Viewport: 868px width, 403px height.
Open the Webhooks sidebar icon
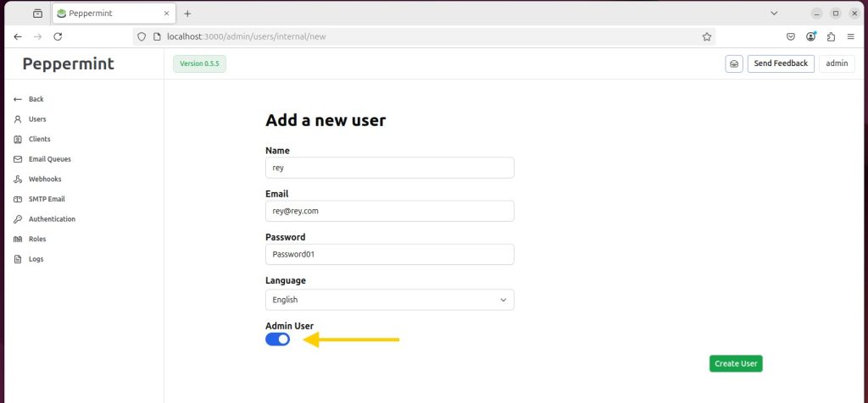point(18,179)
